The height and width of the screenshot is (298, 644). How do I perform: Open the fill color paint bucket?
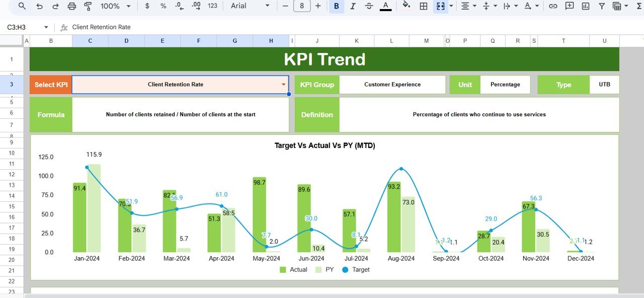[407, 6]
